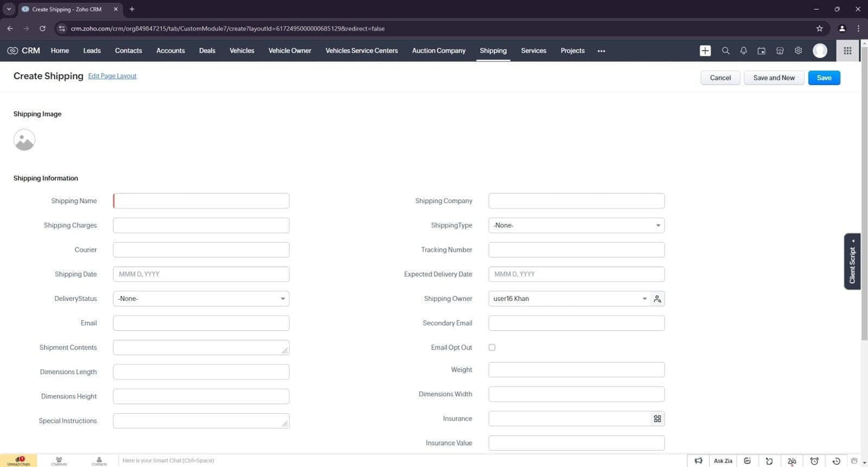Switch to the Vehicles tab
Screen dimensions: 868x467
pyautogui.click(x=241, y=51)
